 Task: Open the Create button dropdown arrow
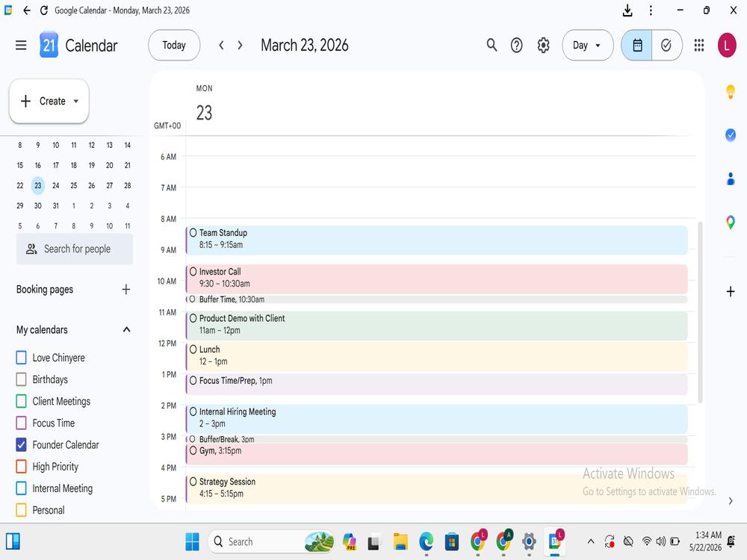75,101
